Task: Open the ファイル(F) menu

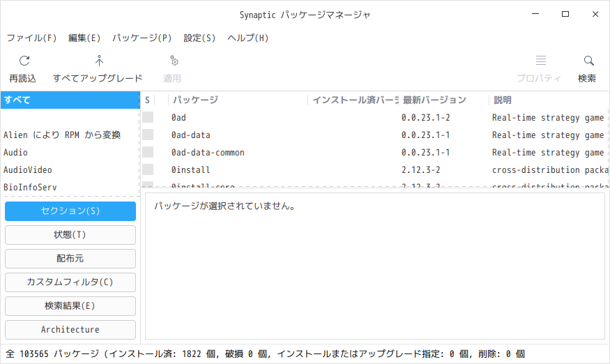Action: point(31,38)
